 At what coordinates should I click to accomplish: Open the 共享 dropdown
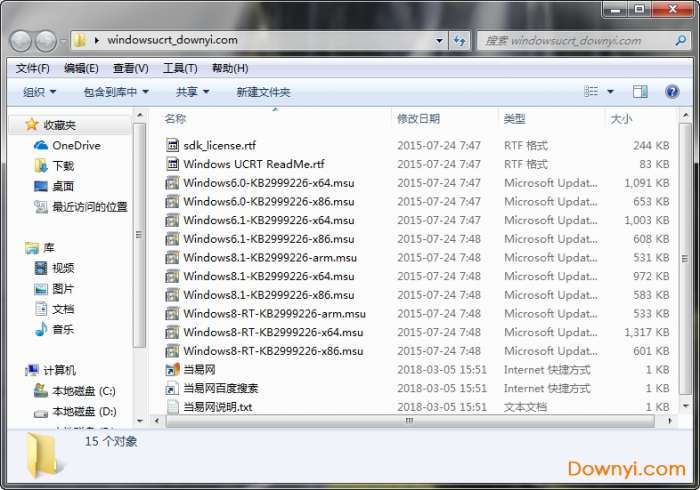click(x=192, y=92)
